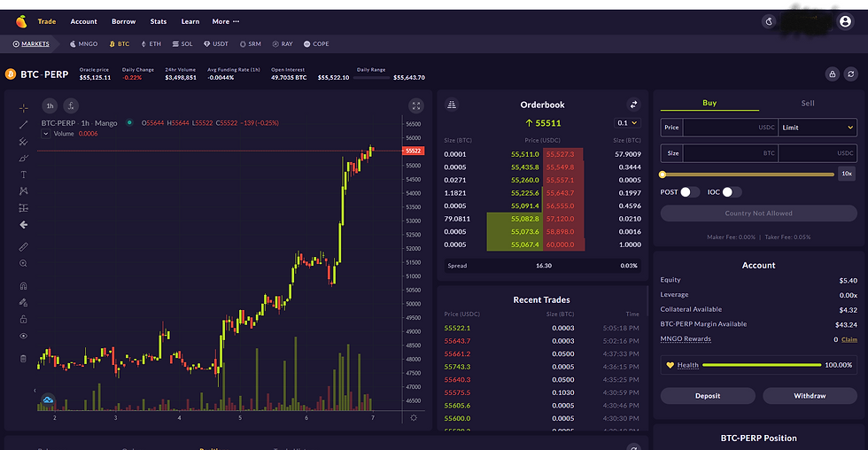The image size is (868, 450).
Task: Enter chart fullscreen mode
Action: pos(415,105)
